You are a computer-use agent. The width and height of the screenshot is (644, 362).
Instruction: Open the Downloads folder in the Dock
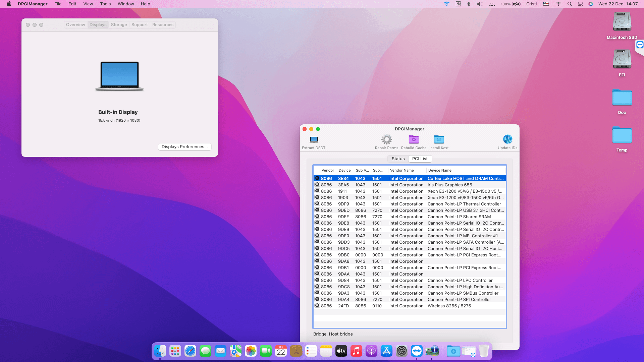tap(453, 351)
